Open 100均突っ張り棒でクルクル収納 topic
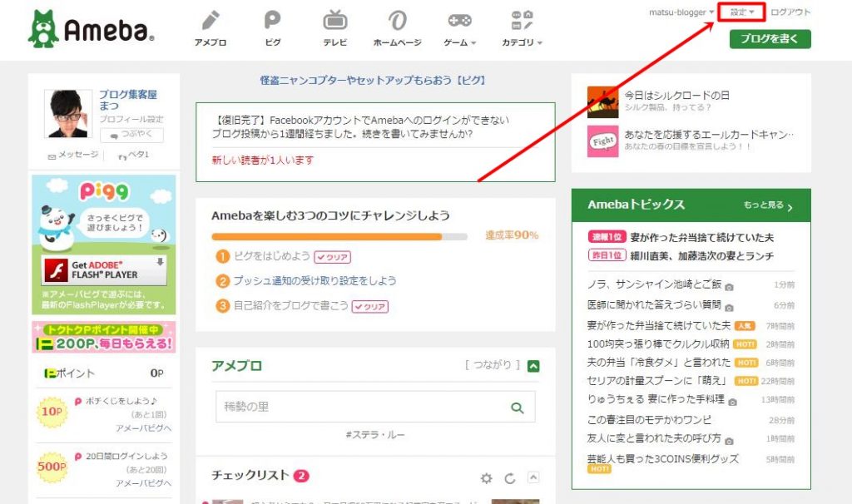The width and height of the screenshot is (852, 504). [x=658, y=343]
